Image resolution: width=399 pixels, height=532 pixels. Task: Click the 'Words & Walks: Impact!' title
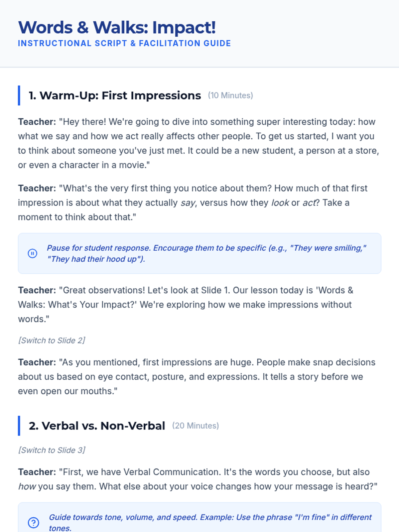tap(117, 28)
